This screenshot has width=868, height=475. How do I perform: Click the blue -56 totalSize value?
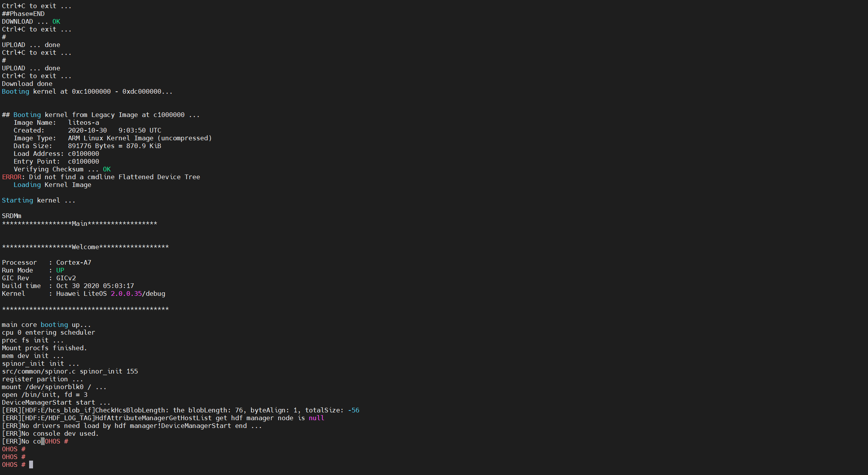[x=354, y=410]
